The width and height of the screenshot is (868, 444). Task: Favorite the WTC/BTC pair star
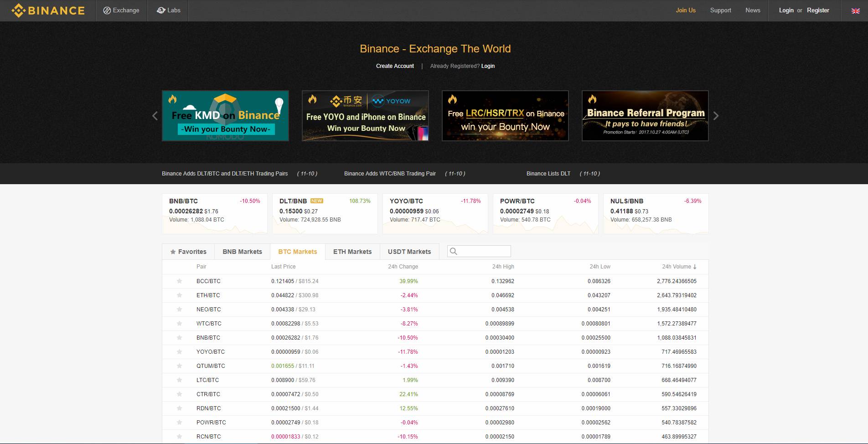(180, 324)
